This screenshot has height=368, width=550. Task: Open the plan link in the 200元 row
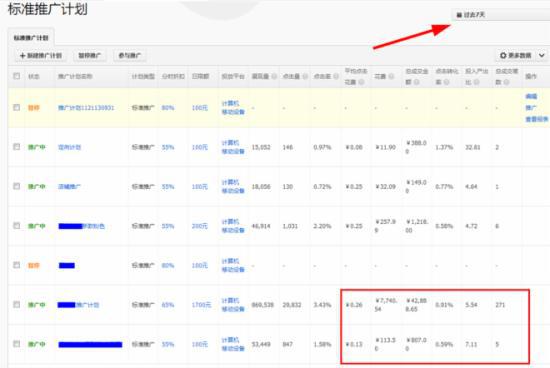81,226
